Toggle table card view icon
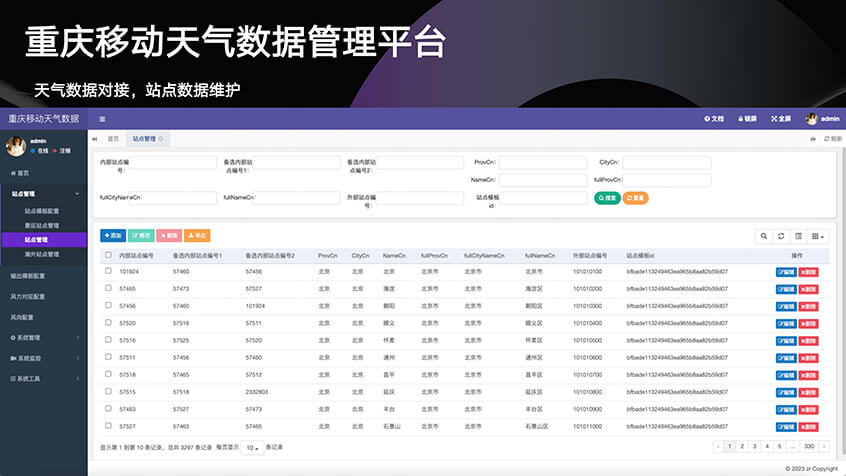The height and width of the screenshot is (476, 846). point(798,236)
